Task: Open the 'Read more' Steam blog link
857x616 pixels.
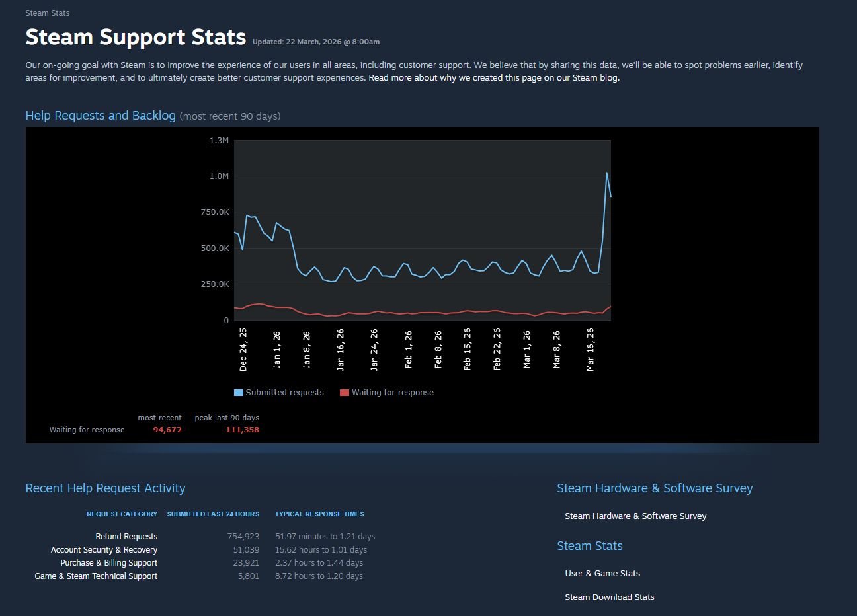Action: tap(493, 78)
